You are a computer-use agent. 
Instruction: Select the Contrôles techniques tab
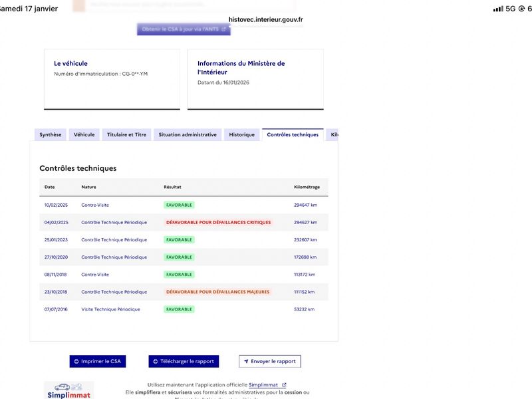(x=293, y=134)
